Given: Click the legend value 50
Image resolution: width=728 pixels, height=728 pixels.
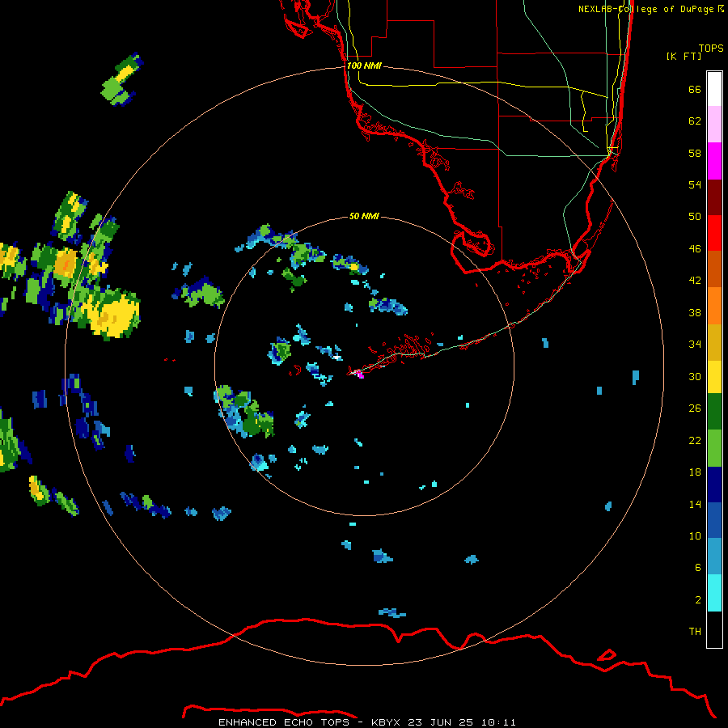Looking at the screenshot, I should 695,217.
